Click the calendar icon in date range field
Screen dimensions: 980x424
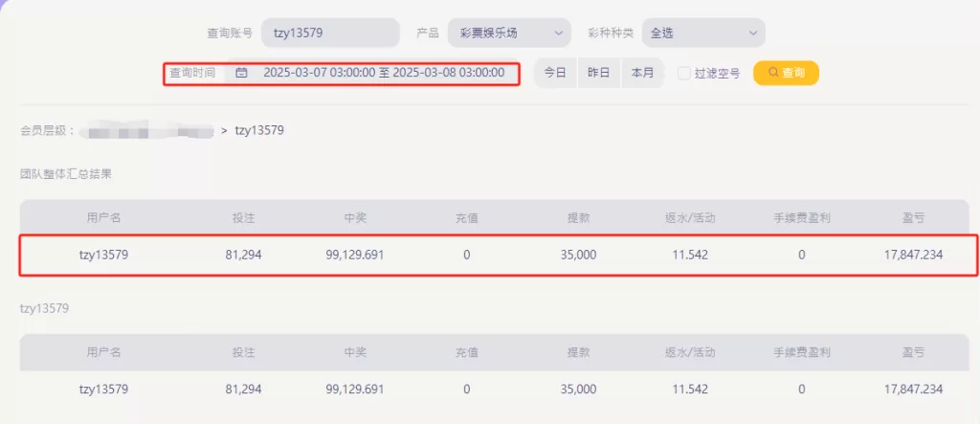241,73
